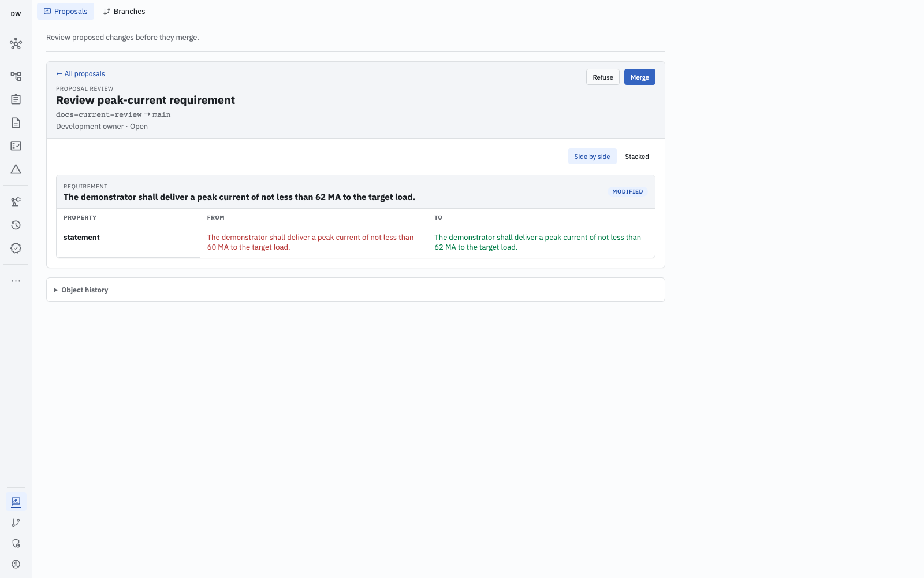Open the document page sidebar icon
Screen dimensions: 924x578
tap(16, 123)
